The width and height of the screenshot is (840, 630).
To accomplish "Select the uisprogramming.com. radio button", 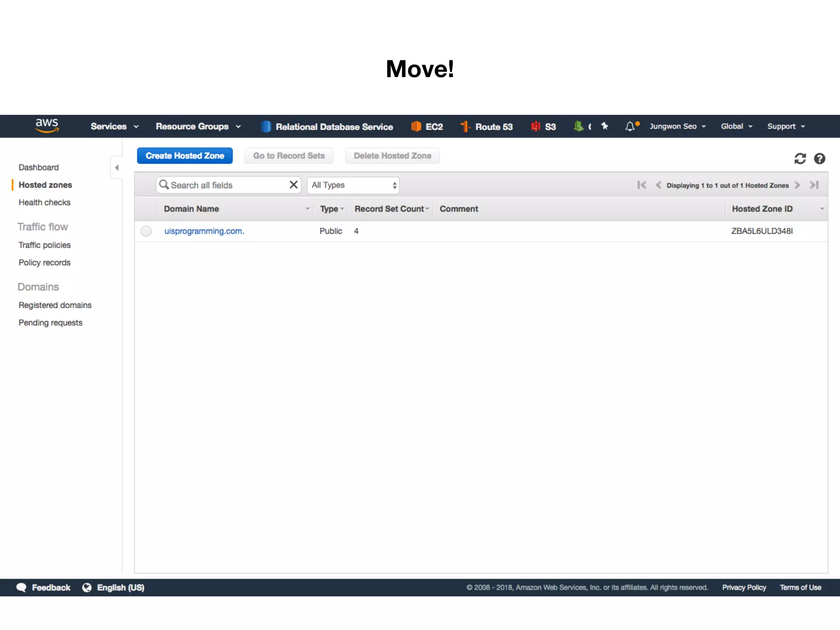I will [146, 231].
